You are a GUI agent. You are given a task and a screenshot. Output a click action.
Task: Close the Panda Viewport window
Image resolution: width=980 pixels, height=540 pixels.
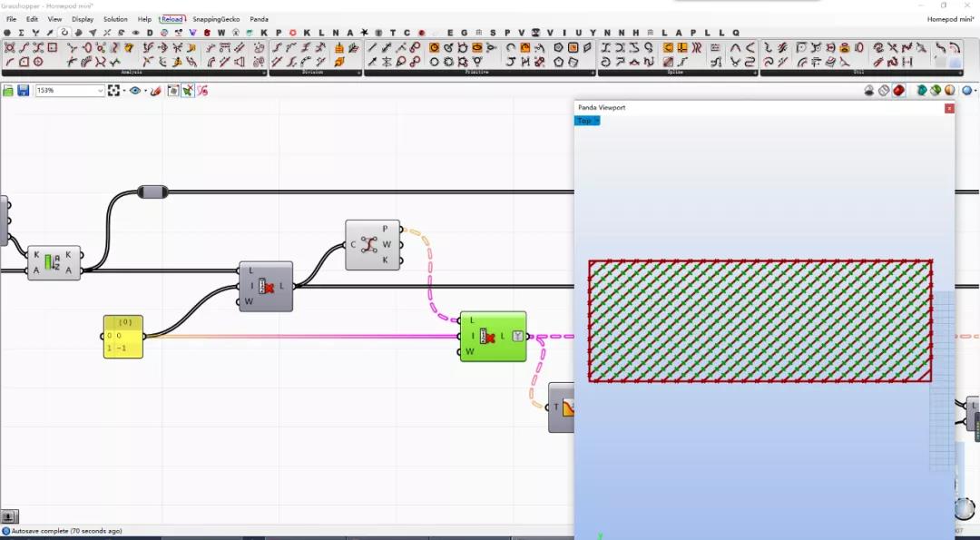949,108
